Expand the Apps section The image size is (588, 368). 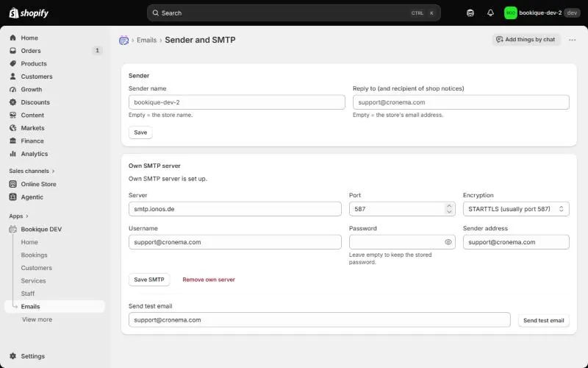(x=19, y=216)
